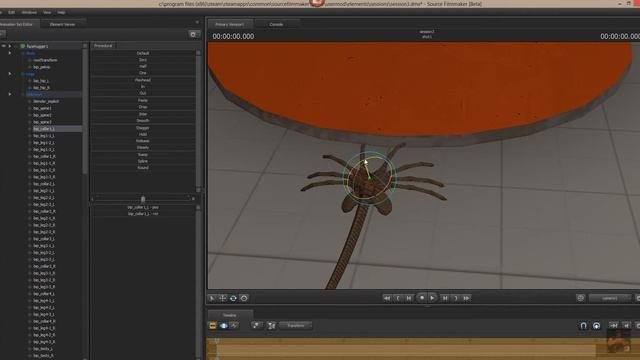Select the bip_pelvis bone

(x=42, y=67)
